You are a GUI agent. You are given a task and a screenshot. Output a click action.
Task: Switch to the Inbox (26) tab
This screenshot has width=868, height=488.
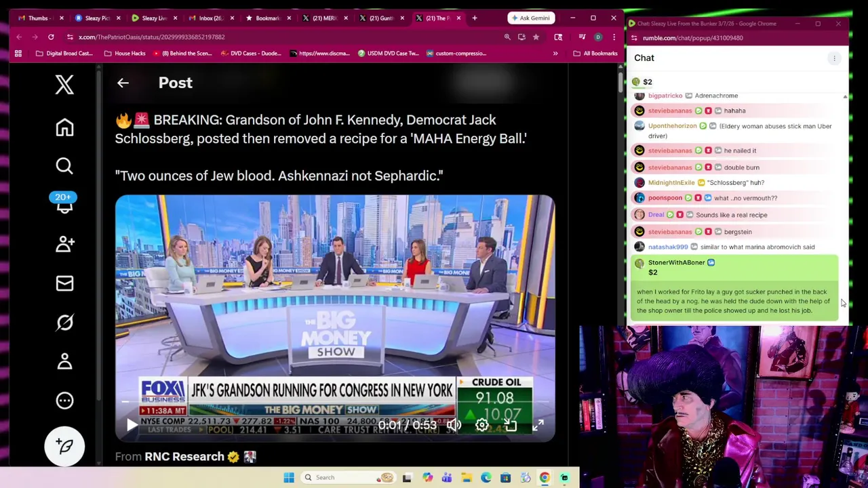210,18
